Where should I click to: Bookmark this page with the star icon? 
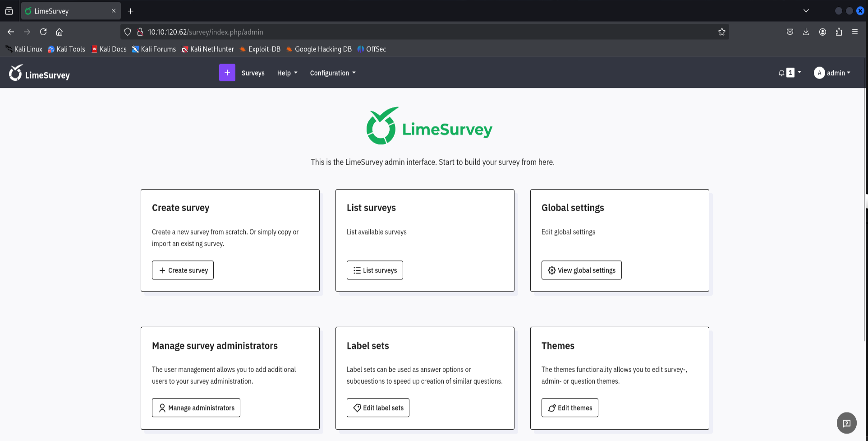722,32
